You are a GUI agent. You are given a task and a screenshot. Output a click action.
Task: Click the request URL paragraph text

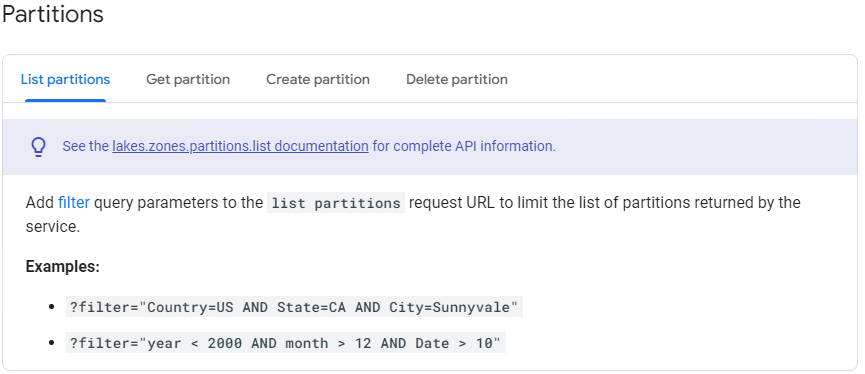click(413, 215)
